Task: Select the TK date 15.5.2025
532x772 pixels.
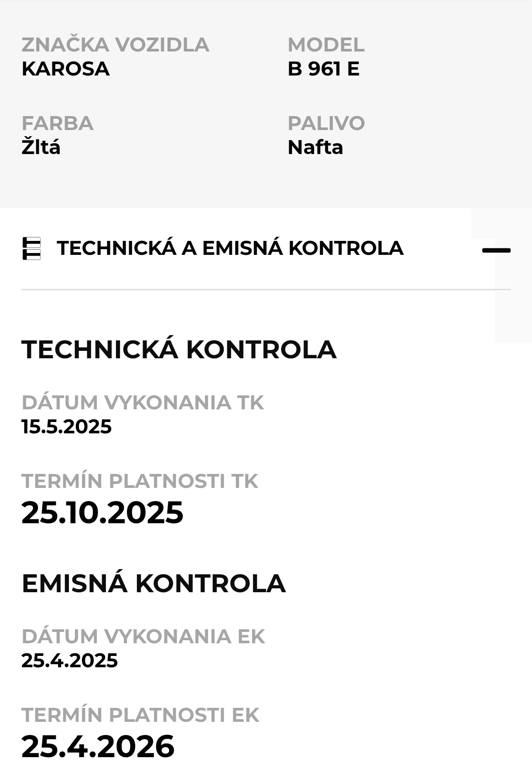Action: (x=67, y=426)
